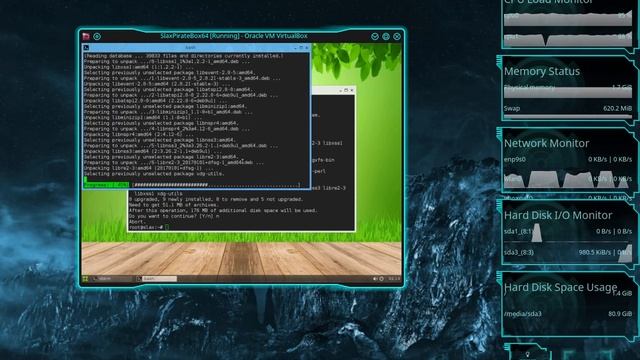Click the SlaxPirateBox64 VirtualBox title text
The height and width of the screenshot is (360, 640).
[x=234, y=36]
